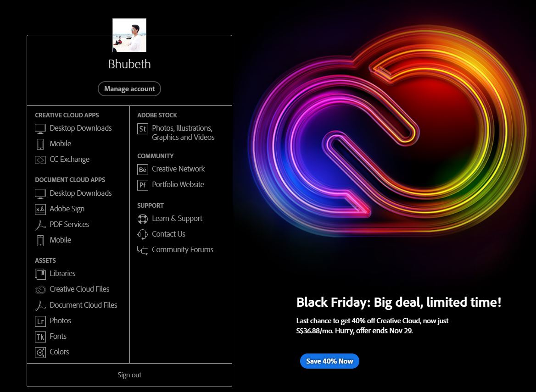Viewport: 536px width, 392px height.
Task: Open the Colors link
Action: (x=59, y=352)
